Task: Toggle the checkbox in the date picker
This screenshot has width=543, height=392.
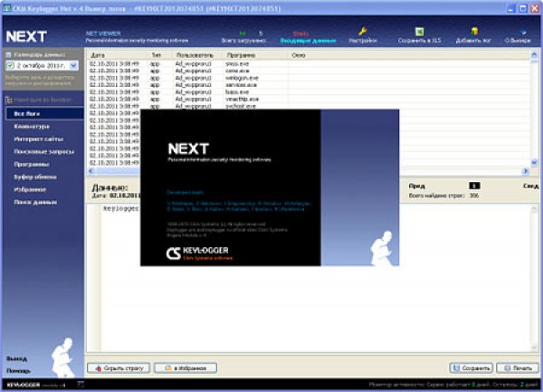Action: click(x=10, y=65)
